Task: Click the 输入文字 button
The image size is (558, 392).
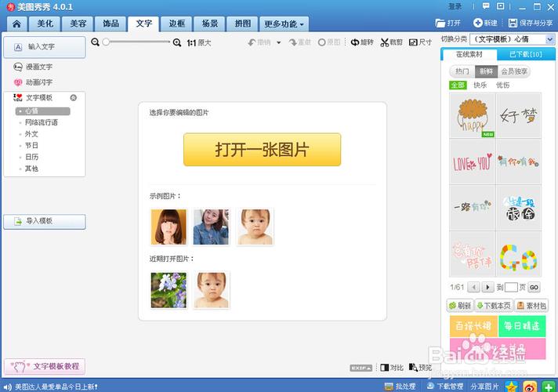Action: 45,47
